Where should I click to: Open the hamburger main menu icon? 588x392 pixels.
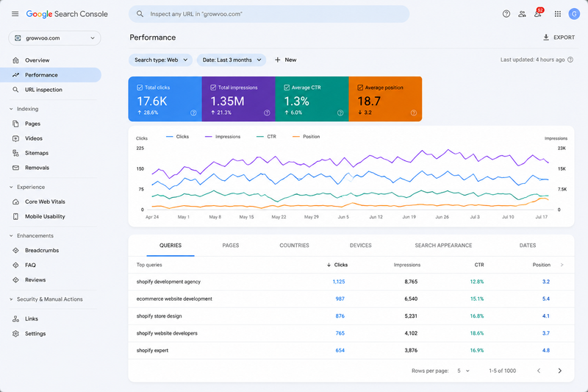click(15, 14)
